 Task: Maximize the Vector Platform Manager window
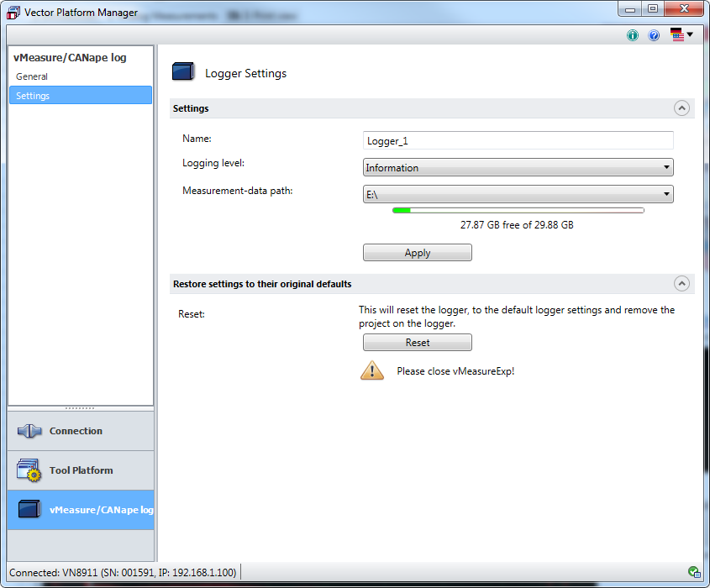point(653,9)
